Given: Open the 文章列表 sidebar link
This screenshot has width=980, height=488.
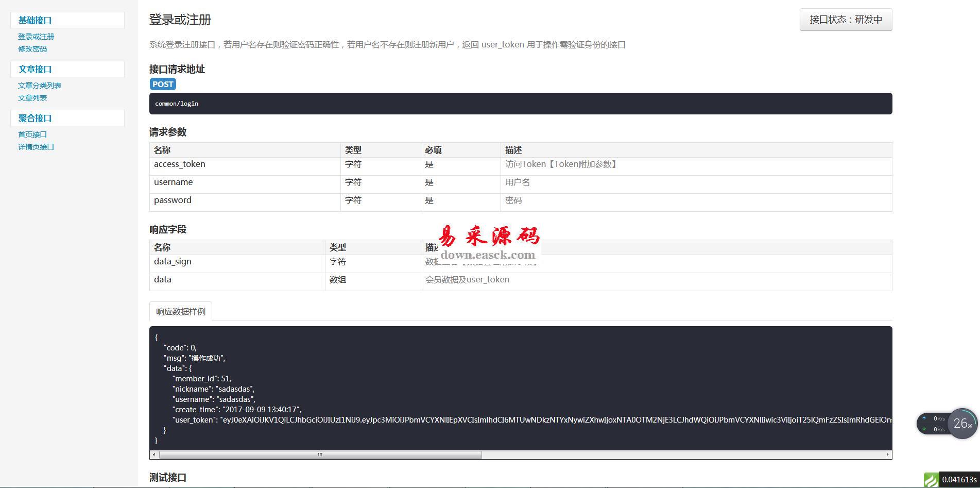Looking at the screenshot, I should (32, 98).
